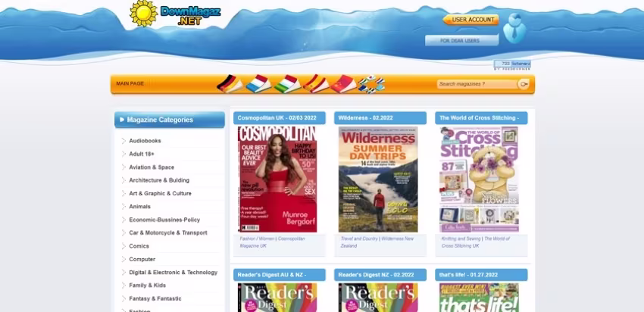Click the Feedburner listeners counter badge

(512, 64)
